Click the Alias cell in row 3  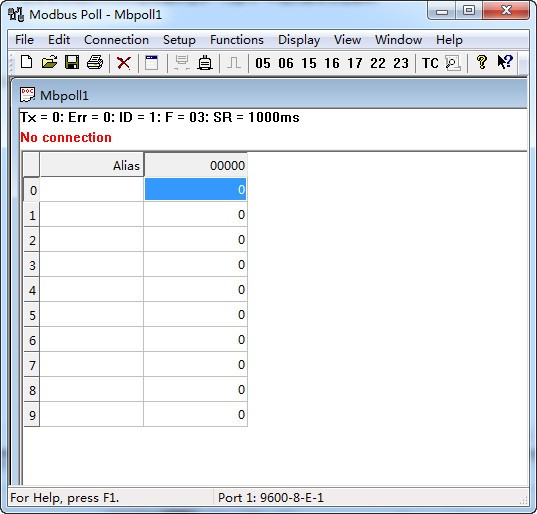(91, 264)
